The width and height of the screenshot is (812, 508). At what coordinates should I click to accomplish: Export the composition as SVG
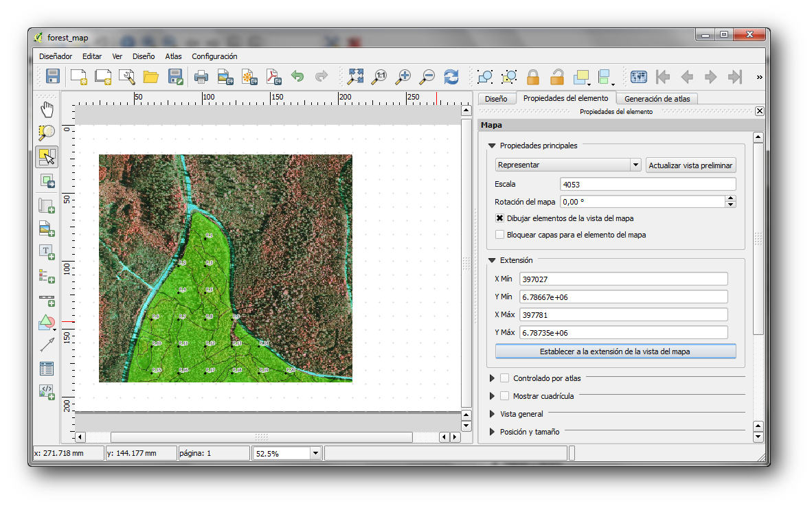click(x=249, y=77)
